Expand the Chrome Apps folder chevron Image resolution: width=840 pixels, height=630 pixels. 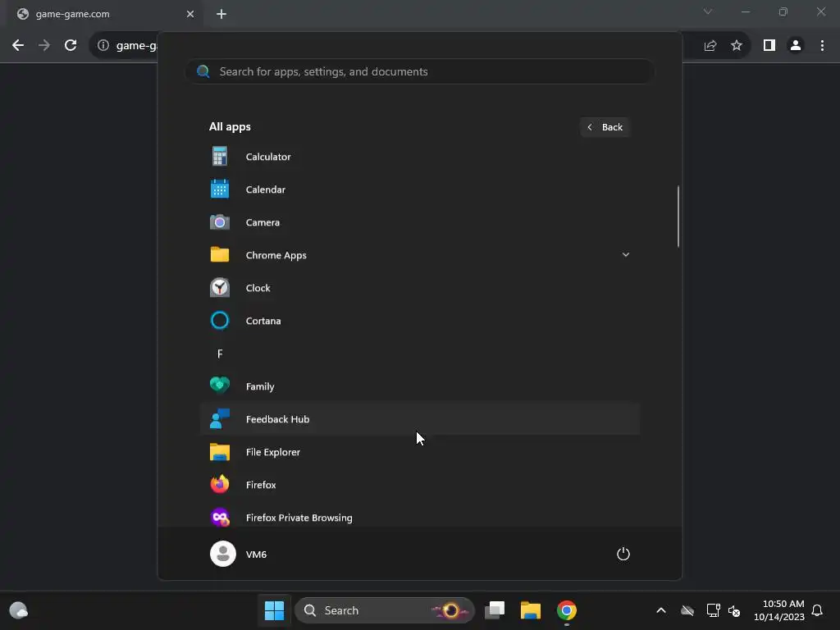pos(625,255)
